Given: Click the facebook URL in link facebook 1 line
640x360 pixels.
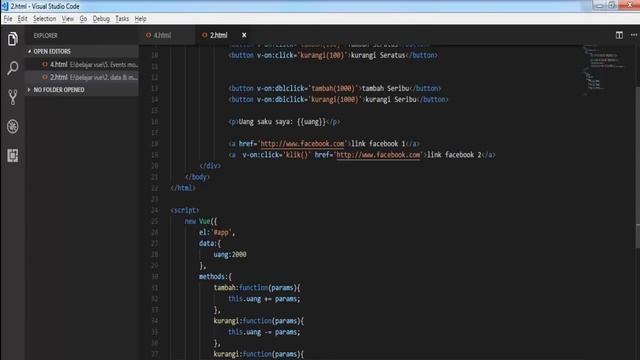Looking at the screenshot, I should point(302,144).
